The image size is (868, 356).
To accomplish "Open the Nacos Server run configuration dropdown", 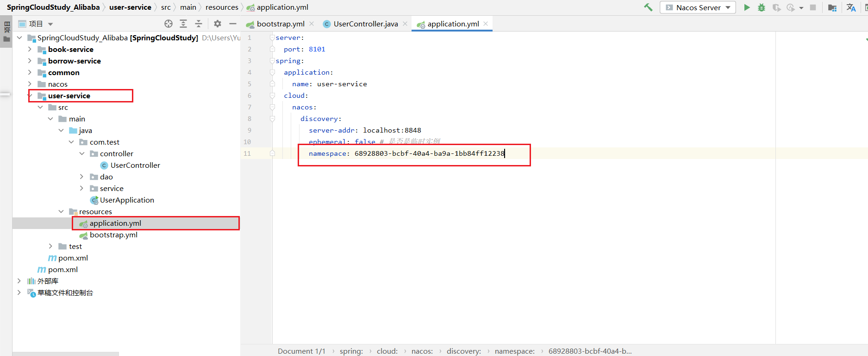I will coord(698,7).
